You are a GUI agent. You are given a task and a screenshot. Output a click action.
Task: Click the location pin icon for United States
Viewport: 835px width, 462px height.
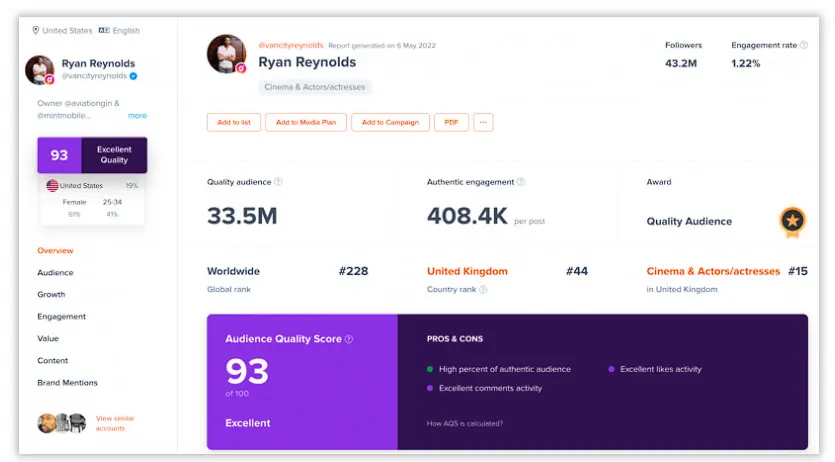click(x=36, y=30)
